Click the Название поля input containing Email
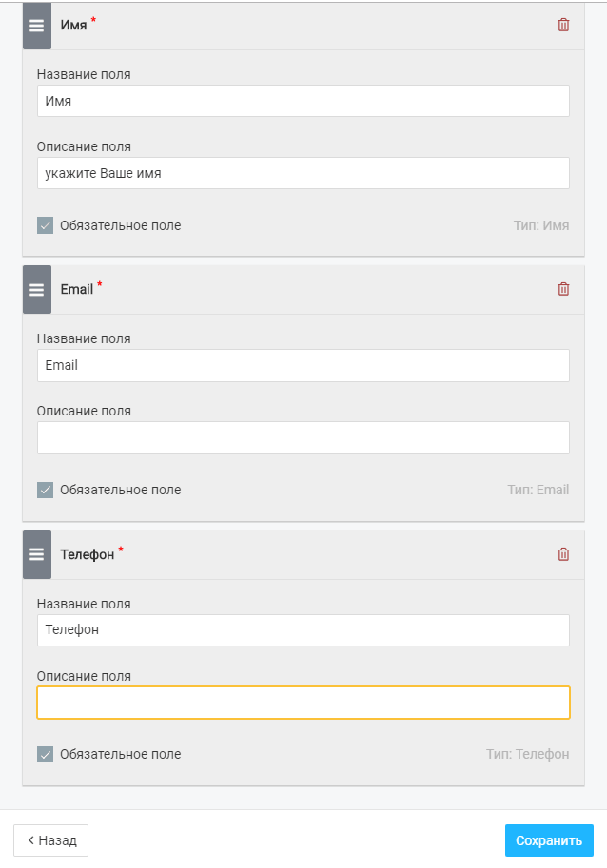 point(303,365)
